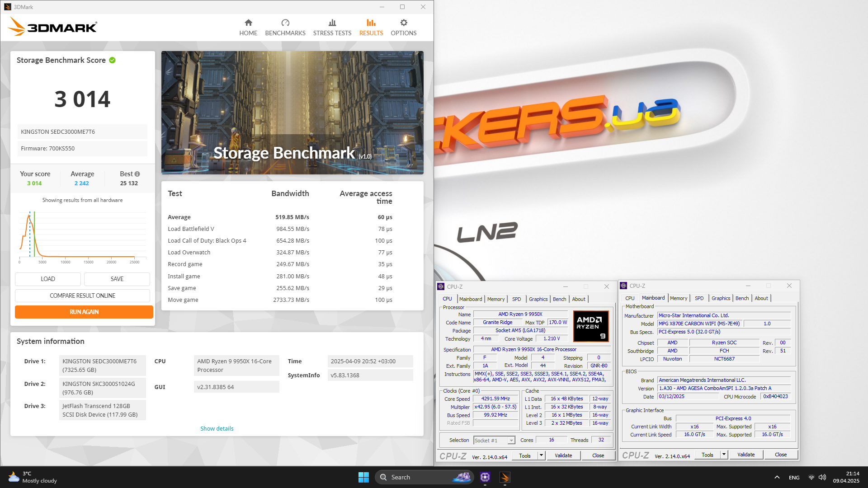Viewport: 868px width, 488px height.
Task: Click the green validated checkmark icon
Action: tap(113, 60)
